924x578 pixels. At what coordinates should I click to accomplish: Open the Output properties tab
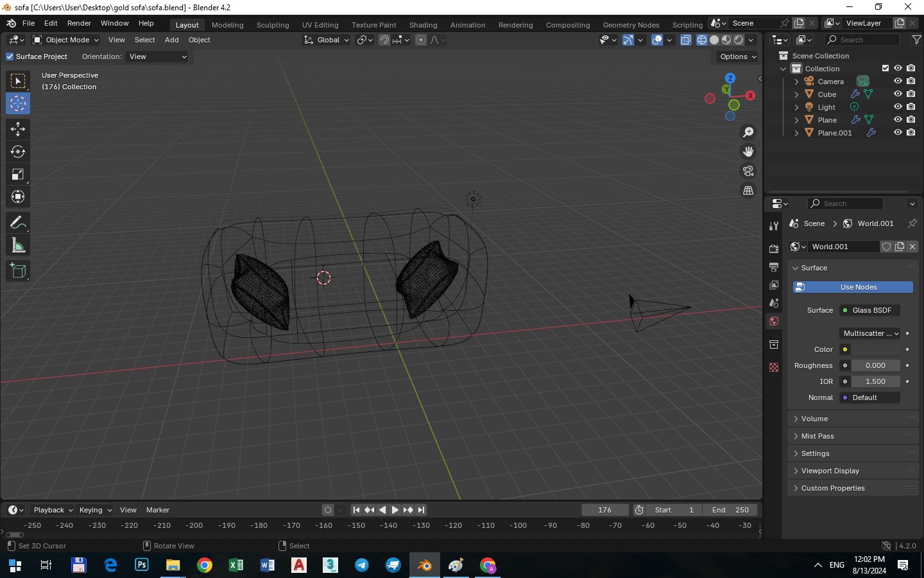coord(774,267)
